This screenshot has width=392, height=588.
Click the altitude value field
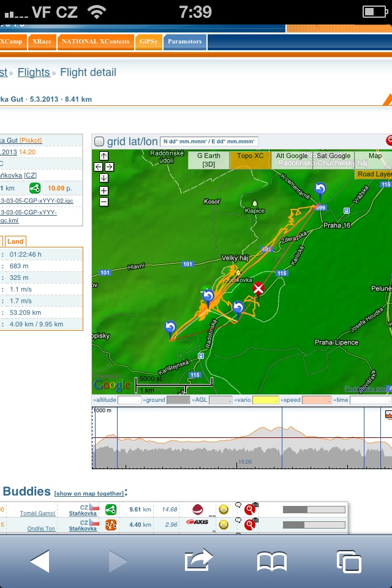point(129,400)
